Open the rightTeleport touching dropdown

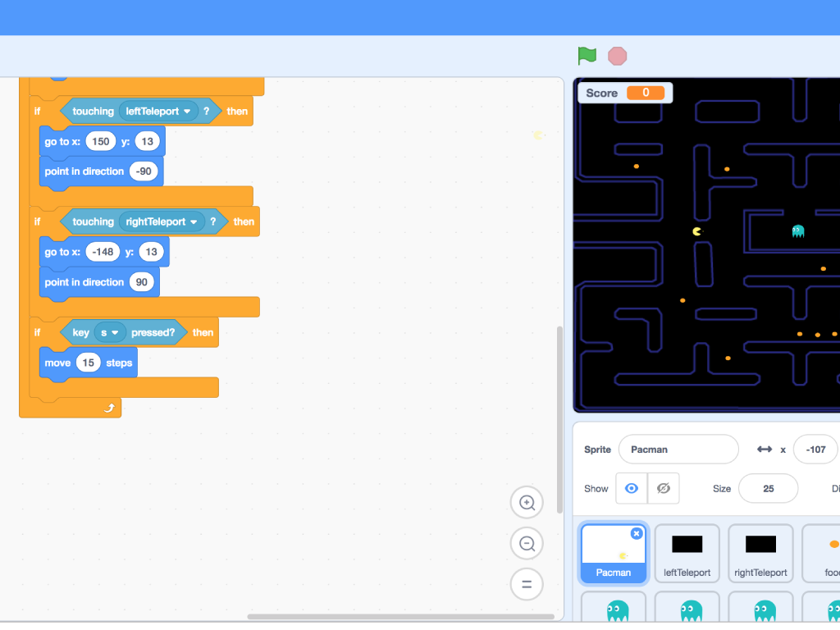pos(162,221)
